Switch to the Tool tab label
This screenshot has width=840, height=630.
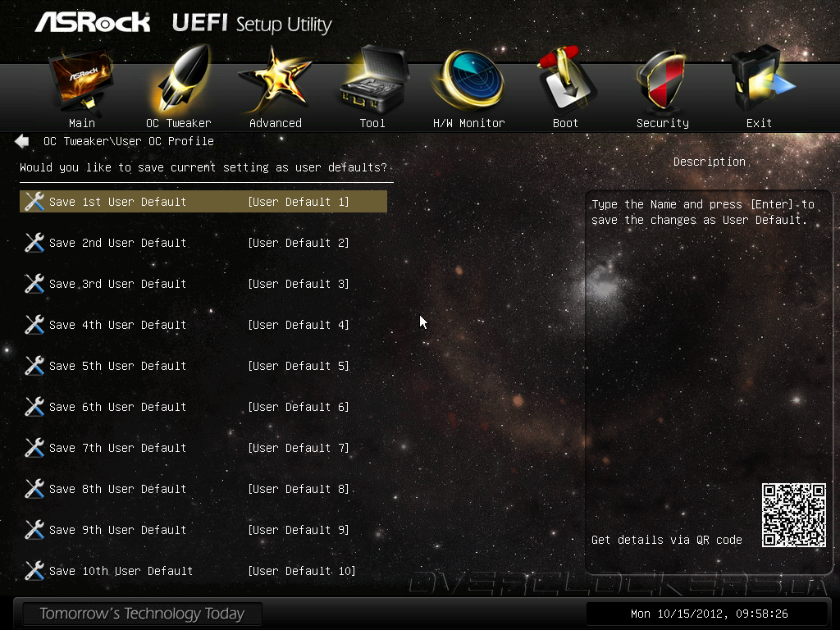tap(372, 123)
